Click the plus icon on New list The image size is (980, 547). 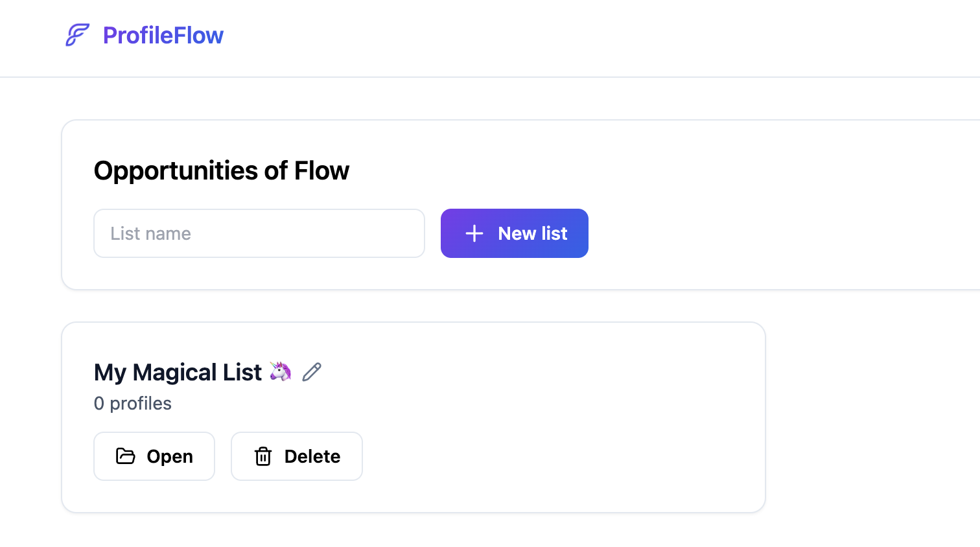474,233
